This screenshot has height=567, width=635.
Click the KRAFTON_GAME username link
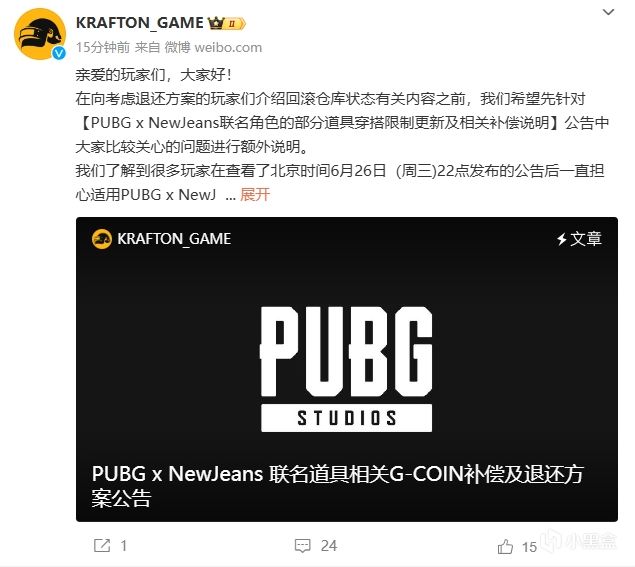tap(140, 23)
